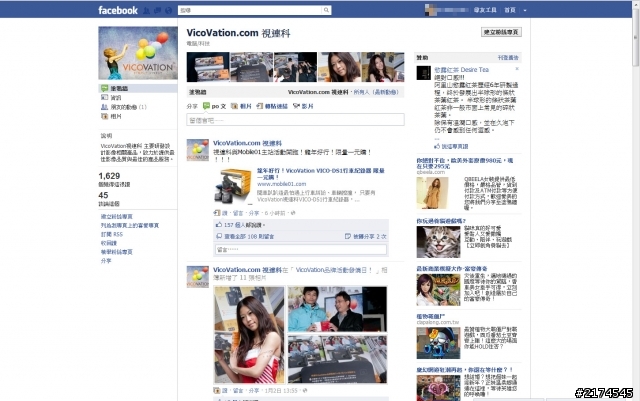This screenshot has width=640, height=401.
Task: Focus the top search field
Action: point(250,10)
